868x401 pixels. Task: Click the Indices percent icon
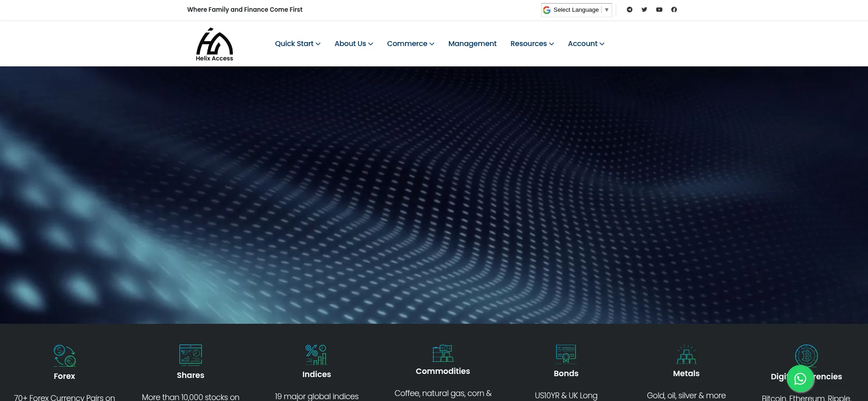(x=316, y=354)
